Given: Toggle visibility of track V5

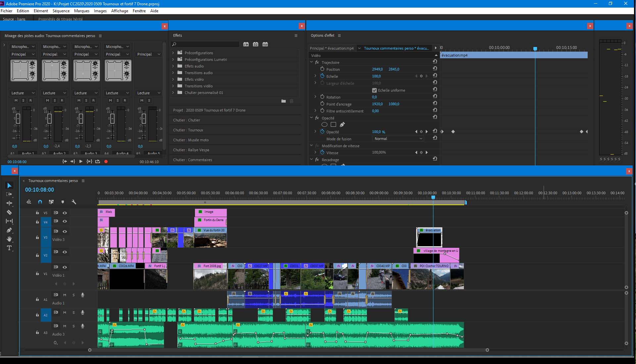Looking at the screenshot, I should [65, 213].
